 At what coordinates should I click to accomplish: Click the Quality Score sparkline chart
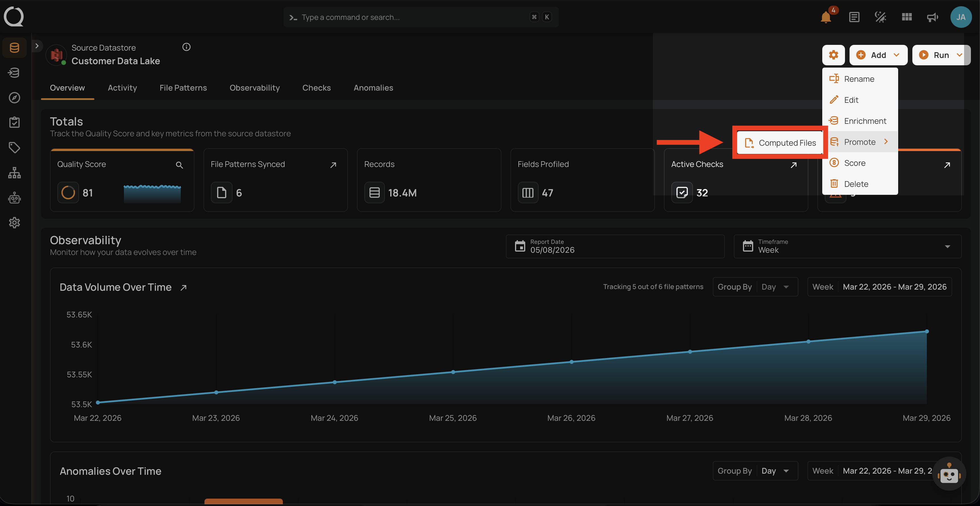[x=152, y=193]
